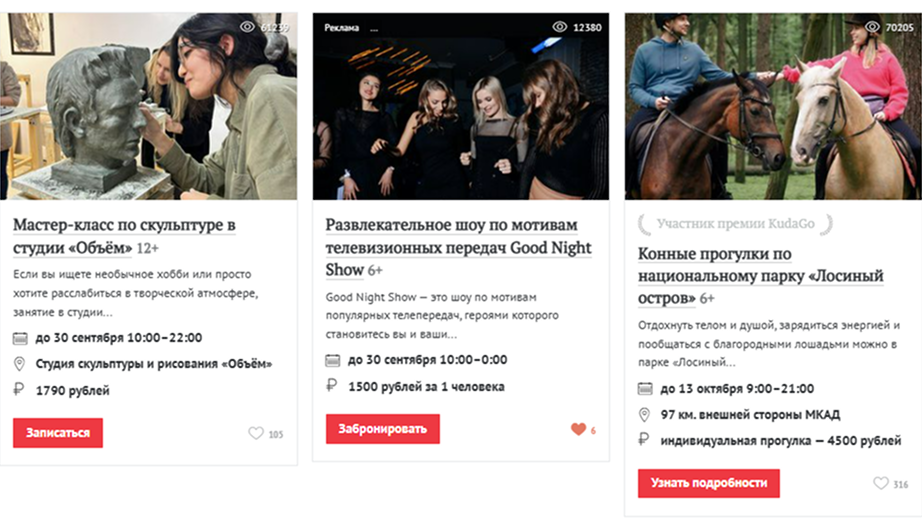Open the ellipsis menu next to Реклама
The height and width of the screenshot is (530, 922).
(374, 29)
